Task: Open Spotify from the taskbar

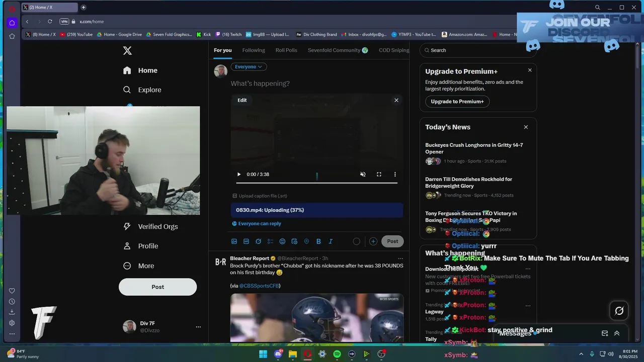Action: coord(337,354)
